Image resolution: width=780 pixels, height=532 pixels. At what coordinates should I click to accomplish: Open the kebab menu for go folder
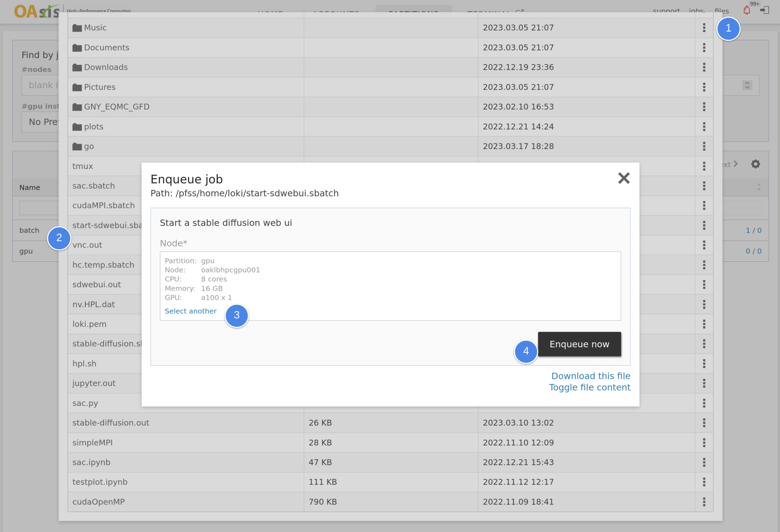point(704,146)
